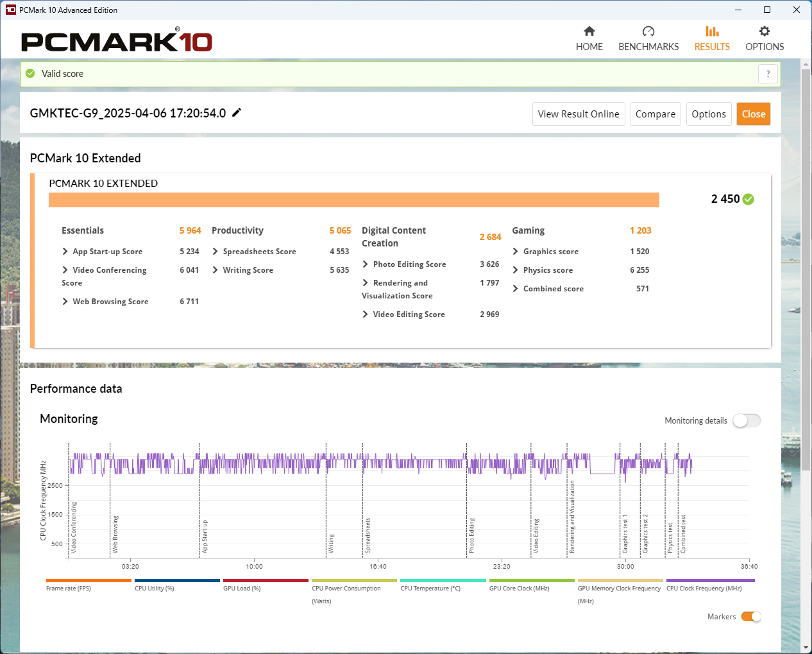Screen dimensions: 812x654
Task: Open Options via the gear icon
Action: 764,31
